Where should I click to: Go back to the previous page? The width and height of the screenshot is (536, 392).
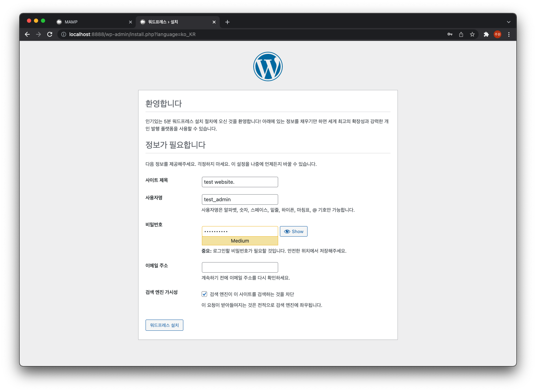pyautogui.click(x=27, y=34)
